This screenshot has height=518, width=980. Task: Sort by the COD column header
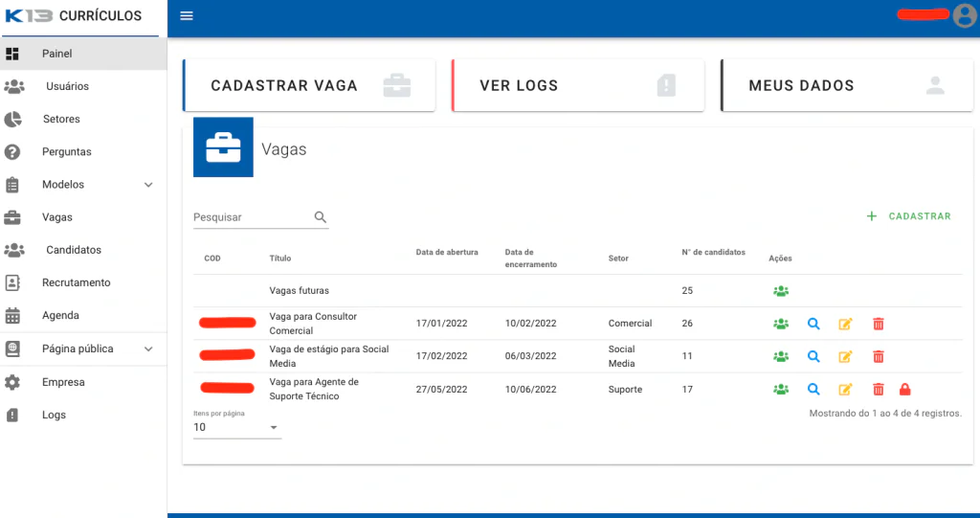coord(212,259)
